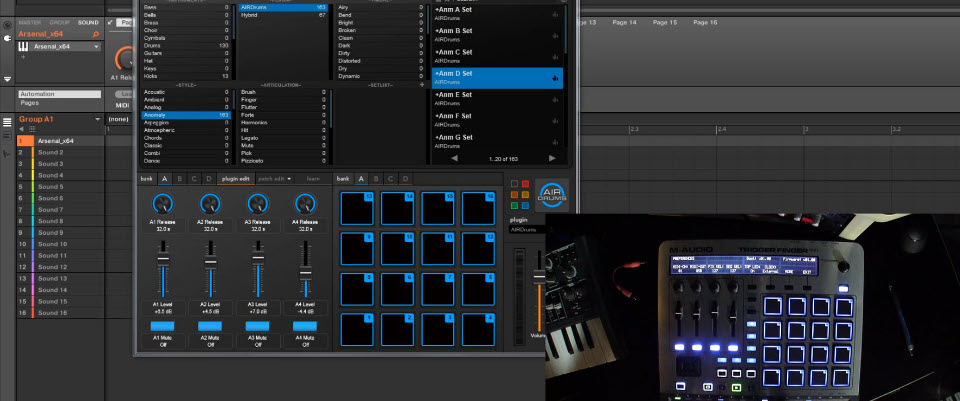Trigger pad 4 in the pad grid
This screenshot has height=401, width=960.
pos(478,329)
